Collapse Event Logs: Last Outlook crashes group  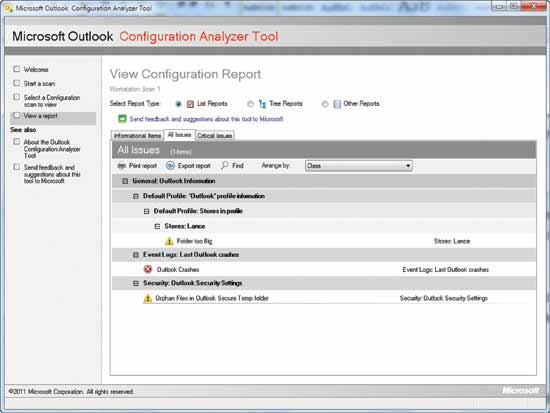tap(136, 255)
